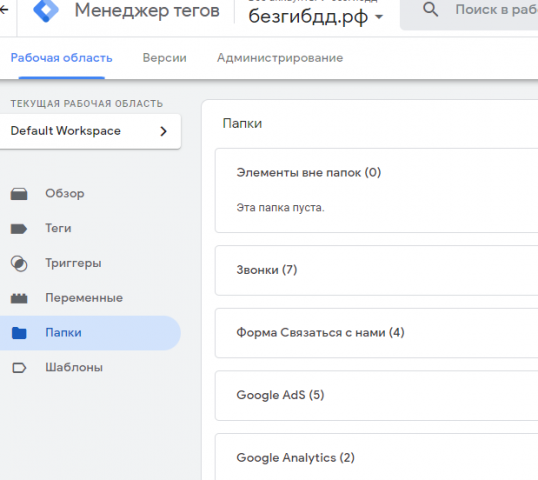Click the Шаблоны outline tag icon
Viewport: 538px width, 480px height.
tap(19, 368)
